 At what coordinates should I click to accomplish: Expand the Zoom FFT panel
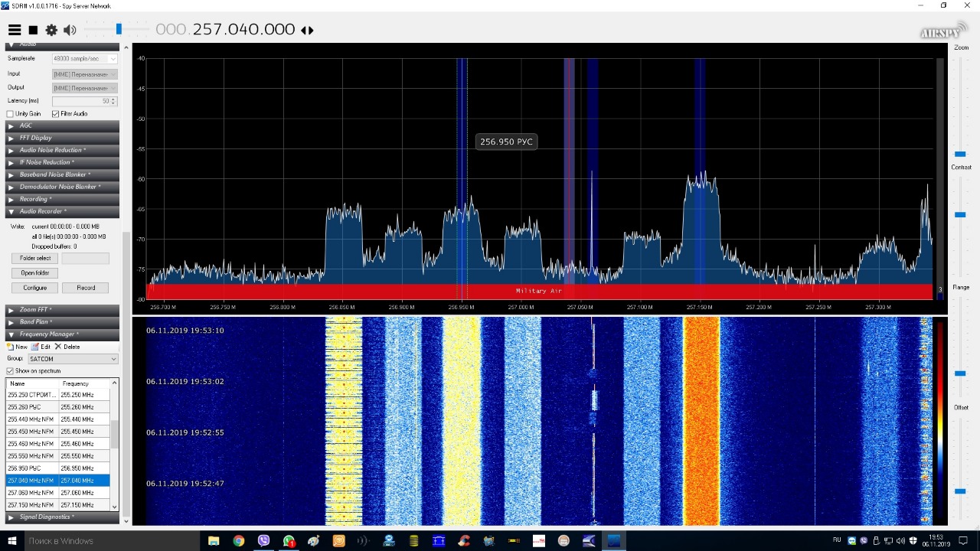pos(62,310)
